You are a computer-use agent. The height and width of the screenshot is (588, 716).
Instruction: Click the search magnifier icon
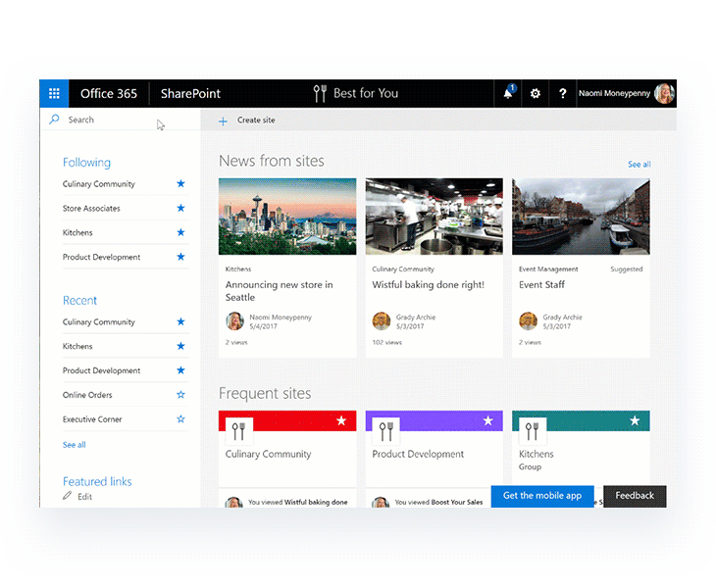[x=54, y=120]
